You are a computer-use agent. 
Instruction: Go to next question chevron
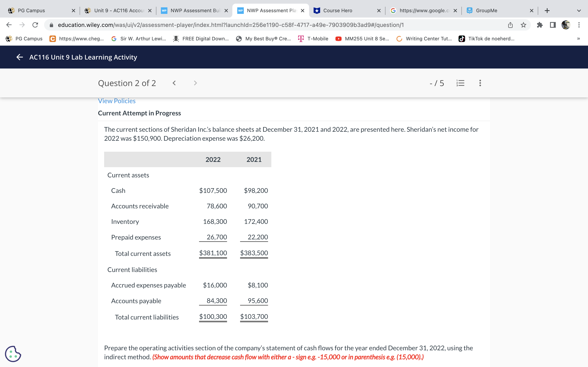pos(195,83)
